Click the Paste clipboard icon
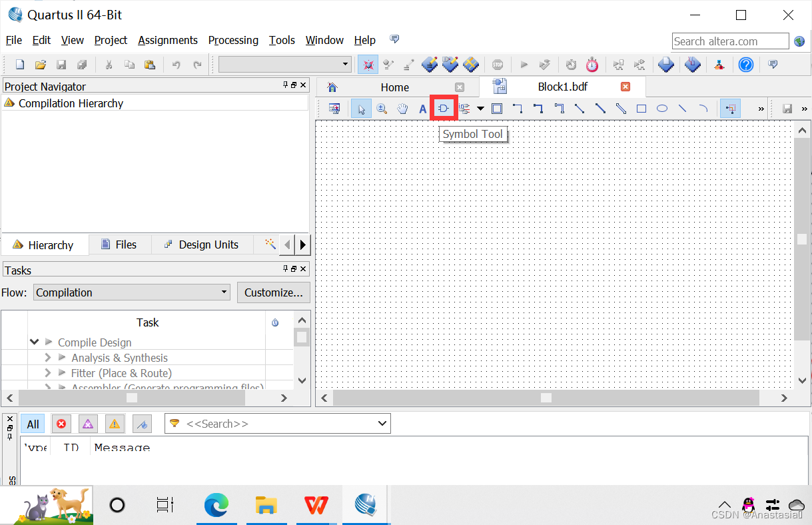The height and width of the screenshot is (525, 812). click(150, 65)
